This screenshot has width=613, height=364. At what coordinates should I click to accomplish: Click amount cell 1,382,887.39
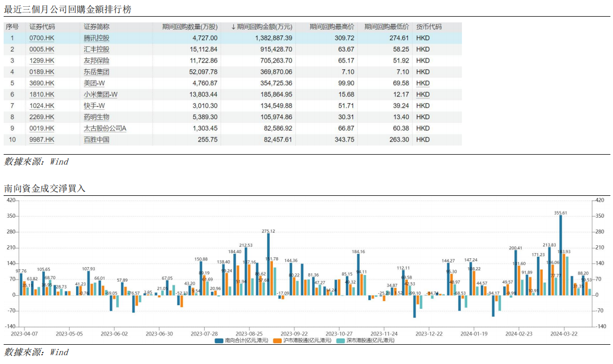(x=273, y=38)
